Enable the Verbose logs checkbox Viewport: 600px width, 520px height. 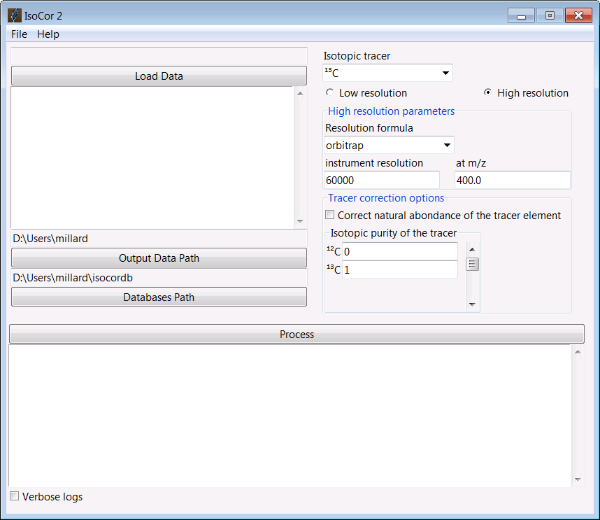pyautogui.click(x=14, y=496)
